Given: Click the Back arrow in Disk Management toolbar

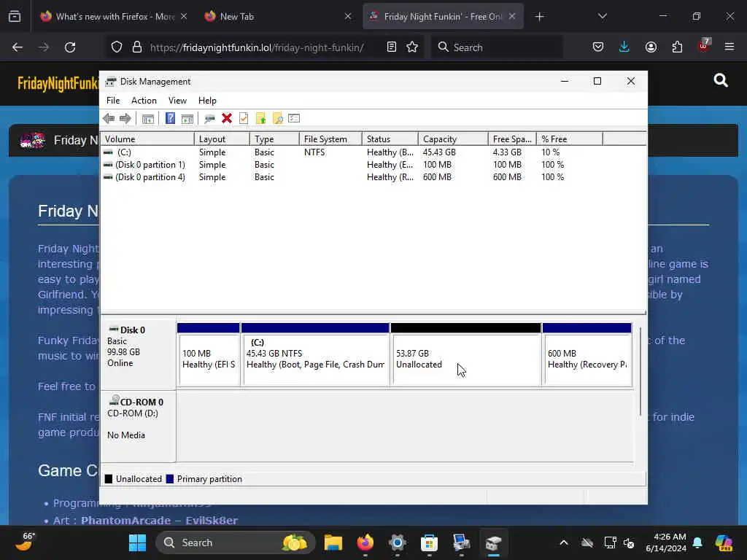Looking at the screenshot, I should (109, 119).
